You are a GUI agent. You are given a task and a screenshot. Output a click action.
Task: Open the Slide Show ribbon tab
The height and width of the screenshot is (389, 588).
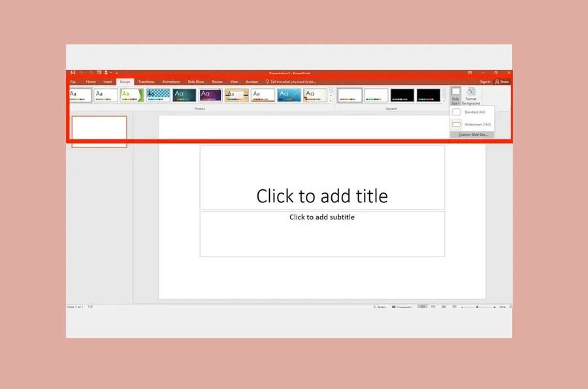point(195,81)
